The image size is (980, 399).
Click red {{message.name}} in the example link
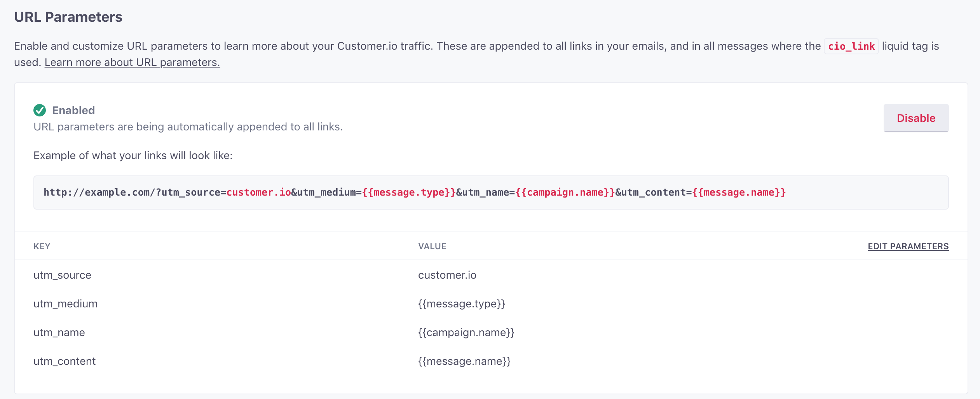[739, 193]
